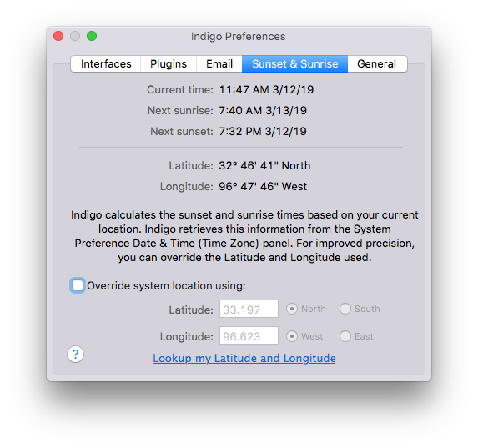Click the Indigo Preferences title text
Image resolution: width=478 pixels, height=448 pixels.
[238, 37]
